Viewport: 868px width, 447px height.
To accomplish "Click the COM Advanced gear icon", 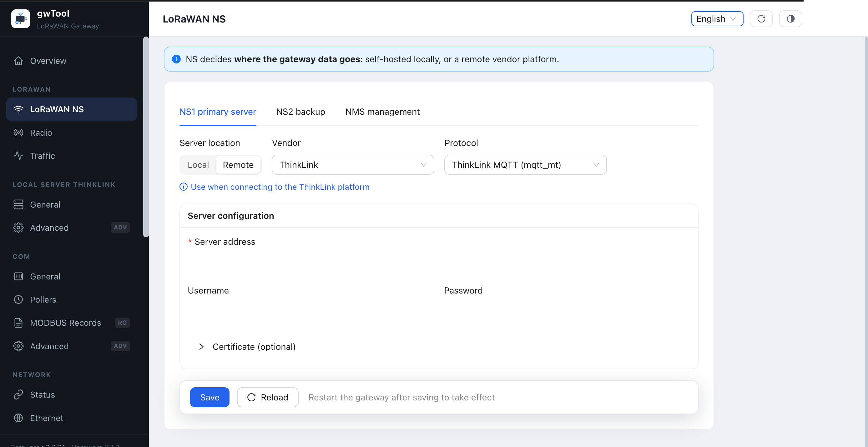I will (x=18, y=346).
